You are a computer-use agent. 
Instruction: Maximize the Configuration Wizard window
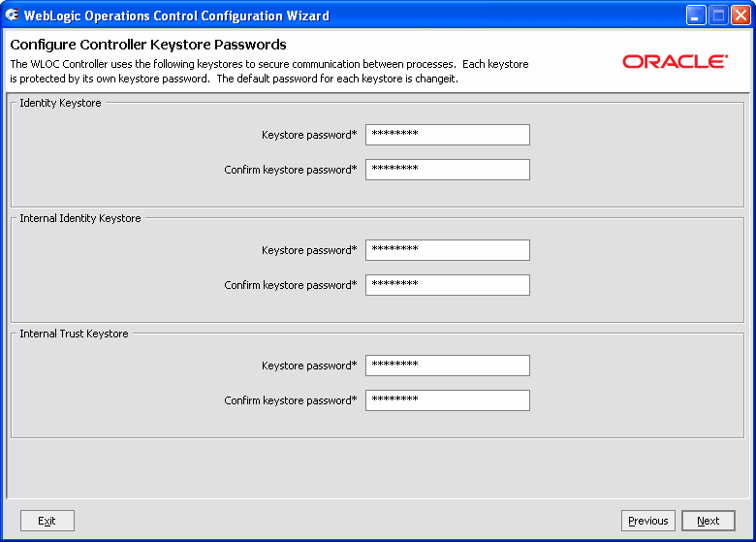[x=718, y=16]
